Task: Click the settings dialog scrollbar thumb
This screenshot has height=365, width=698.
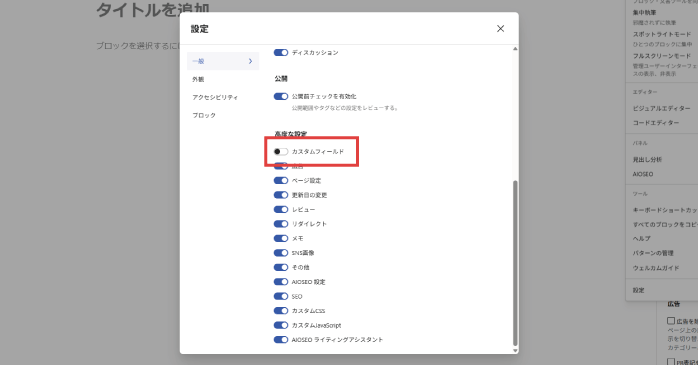Action: click(x=515, y=263)
